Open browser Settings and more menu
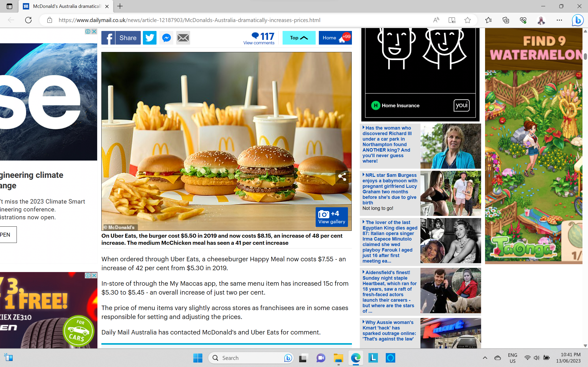 (559, 20)
